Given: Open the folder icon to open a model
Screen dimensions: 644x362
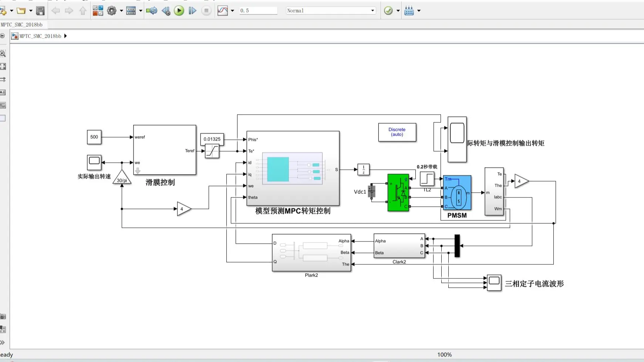Looking at the screenshot, I should coord(21,11).
